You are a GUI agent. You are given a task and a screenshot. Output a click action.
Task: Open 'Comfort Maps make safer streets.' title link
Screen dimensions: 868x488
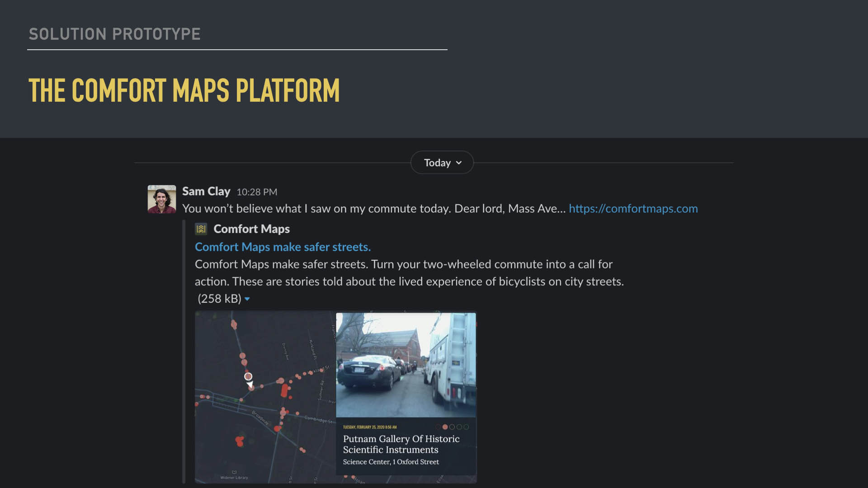(x=283, y=247)
